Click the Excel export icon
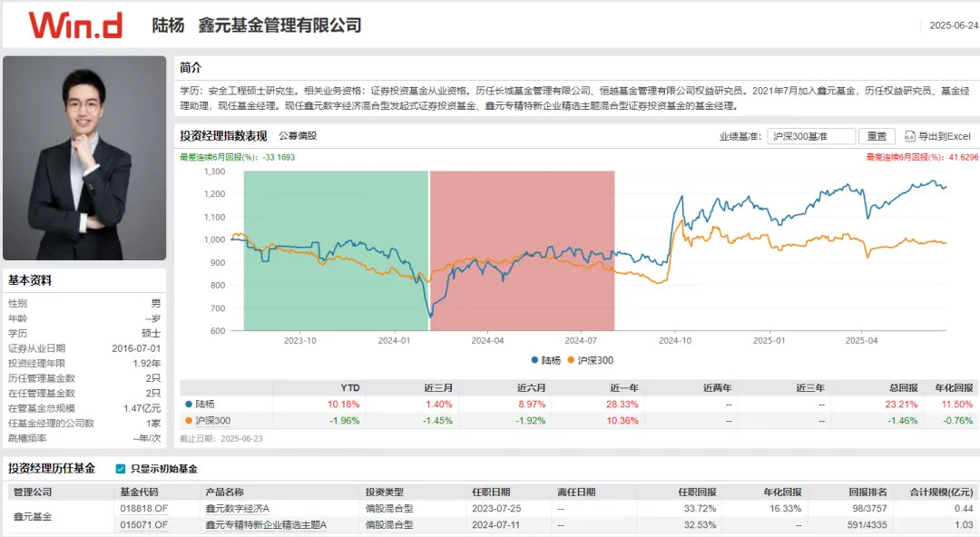The image size is (980, 537). click(909, 136)
